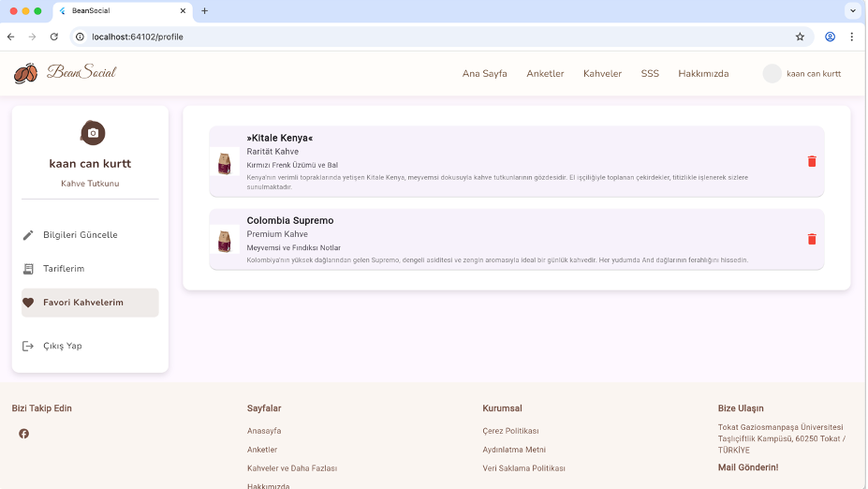
Task: Click the kaan can kurtt username in header
Action: [813, 74]
